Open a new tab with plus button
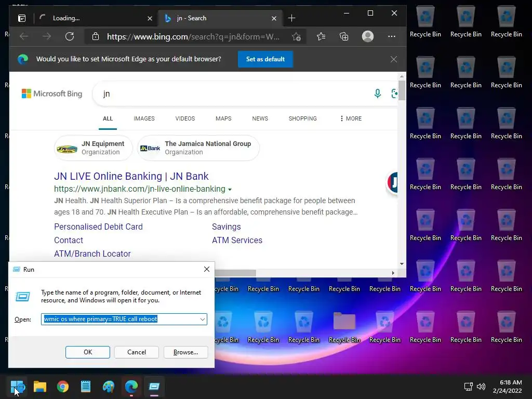The image size is (532, 399). tap(291, 18)
